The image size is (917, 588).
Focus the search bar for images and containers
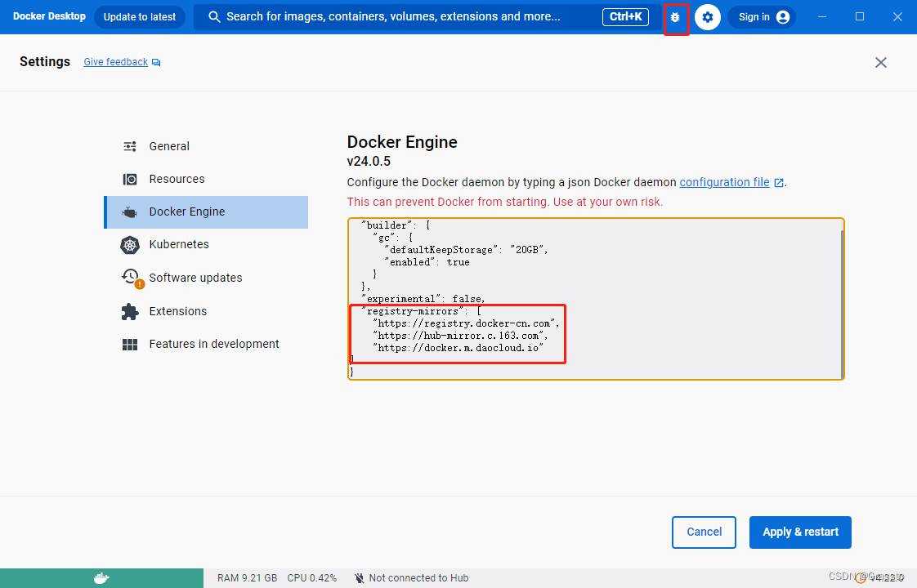point(427,17)
